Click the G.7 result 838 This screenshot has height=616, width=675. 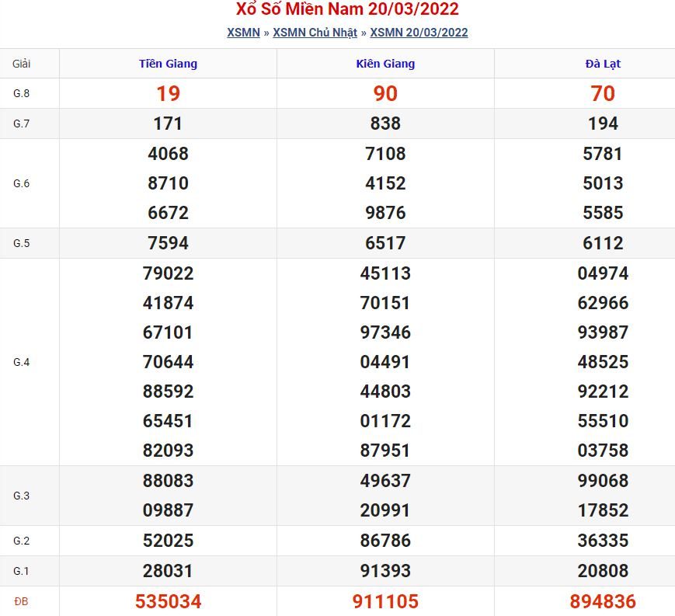pyautogui.click(x=385, y=124)
